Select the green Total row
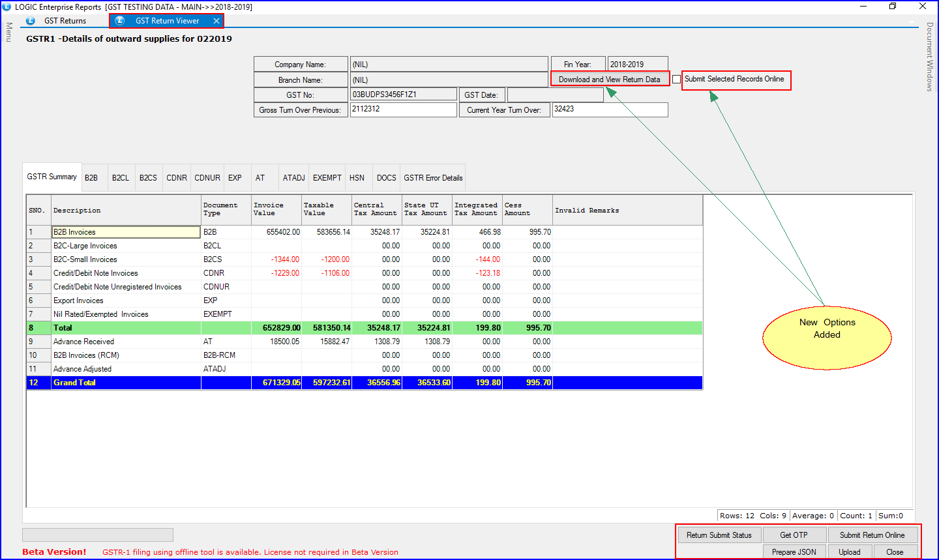 pos(365,328)
